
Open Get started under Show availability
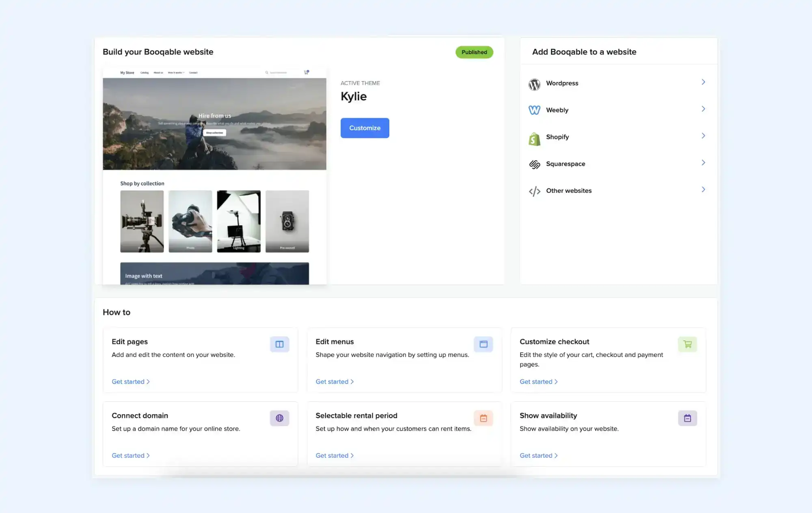click(536, 455)
